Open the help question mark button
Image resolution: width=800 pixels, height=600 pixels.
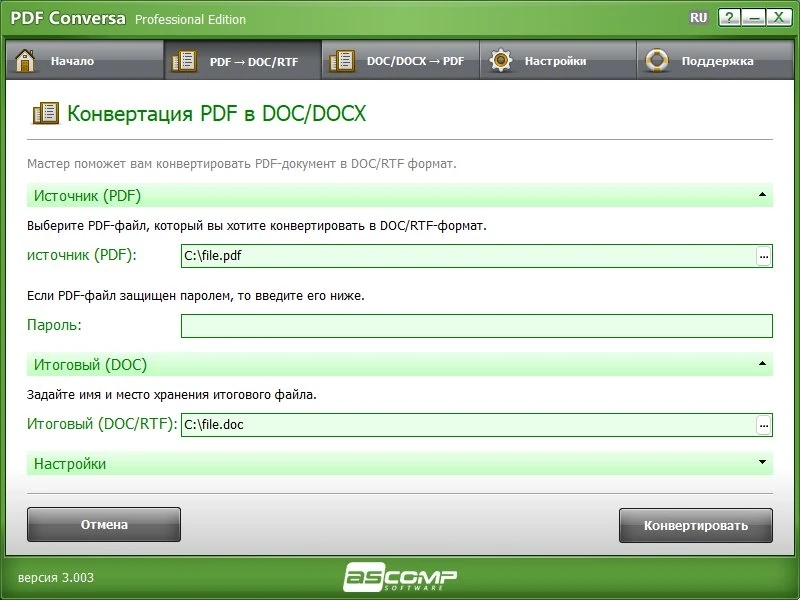tap(730, 18)
